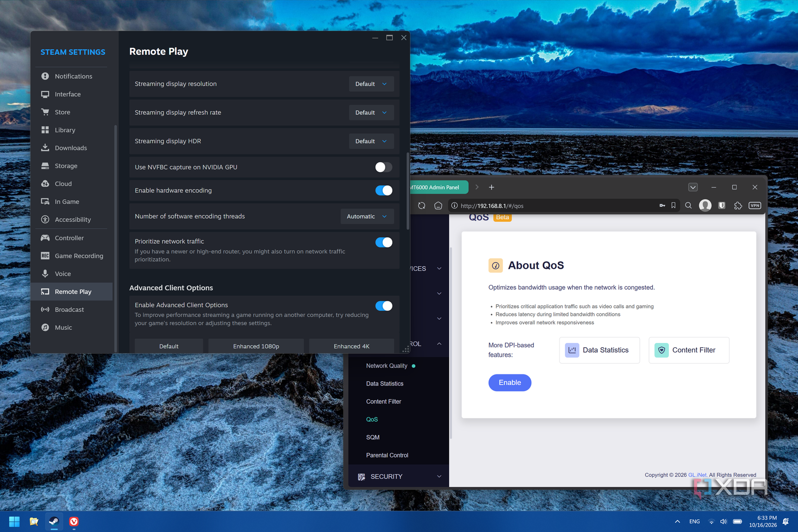This screenshot has width=798, height=532.
Task: Click the Windows Start button
Action: pos(15,521)
